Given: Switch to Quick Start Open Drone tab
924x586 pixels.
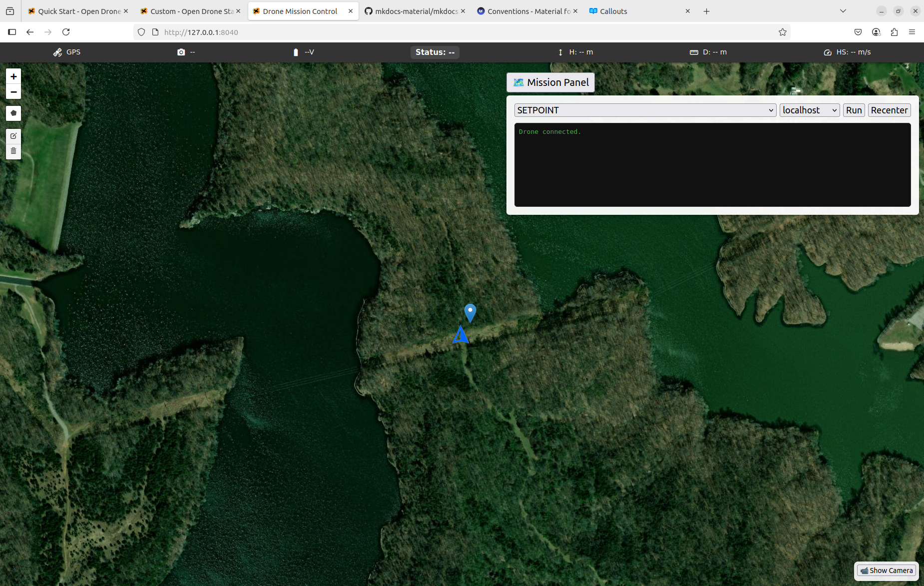Looking at the screenshot, I should pyautogui.click(x=78, y=11).
